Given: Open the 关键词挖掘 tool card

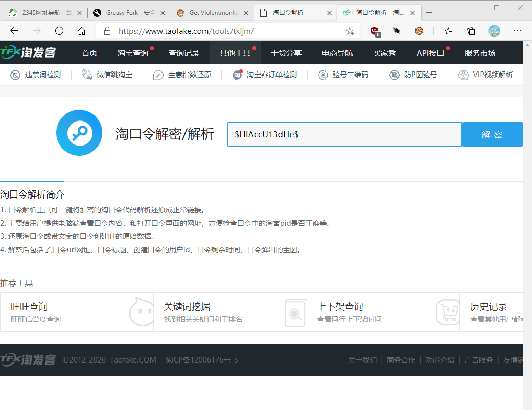Looking at the screenshot, I should 230,312.
